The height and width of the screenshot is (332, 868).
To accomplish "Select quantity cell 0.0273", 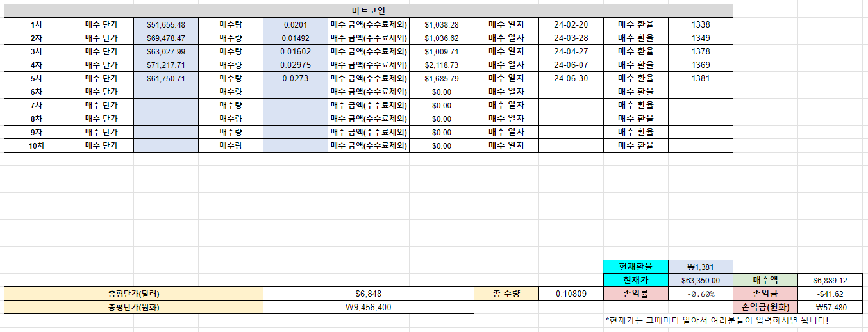I will click(x=296, y=78).
